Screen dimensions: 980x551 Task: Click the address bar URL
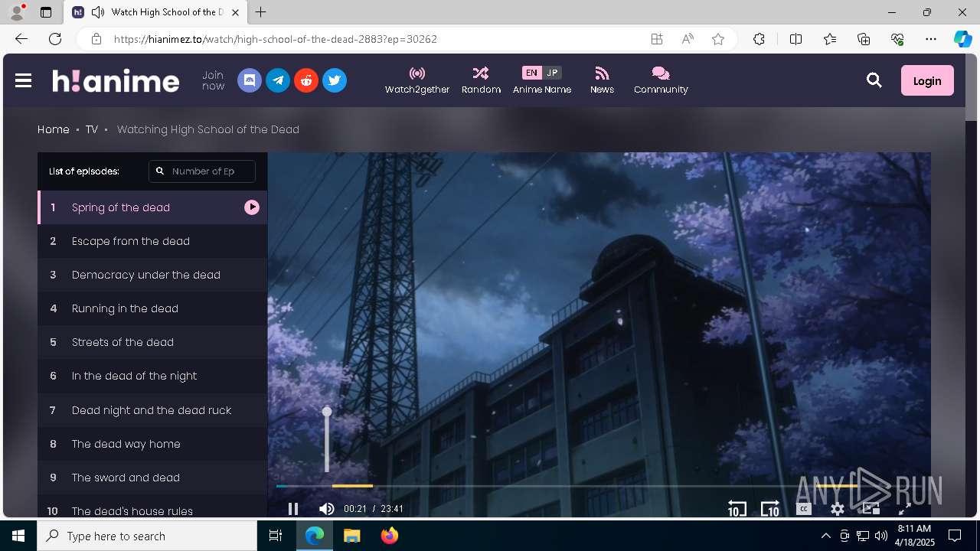coord(276,39)
